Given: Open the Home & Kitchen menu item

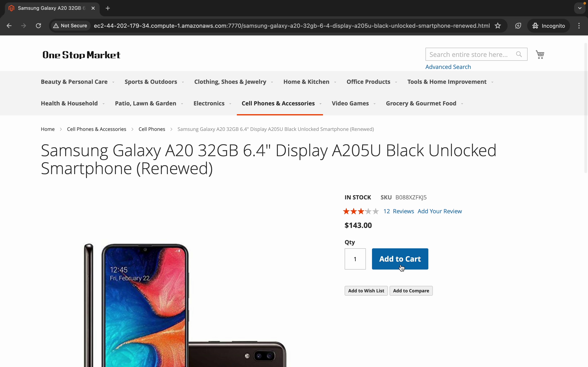Looking at the screenshot, I should (x=306, y=82).
